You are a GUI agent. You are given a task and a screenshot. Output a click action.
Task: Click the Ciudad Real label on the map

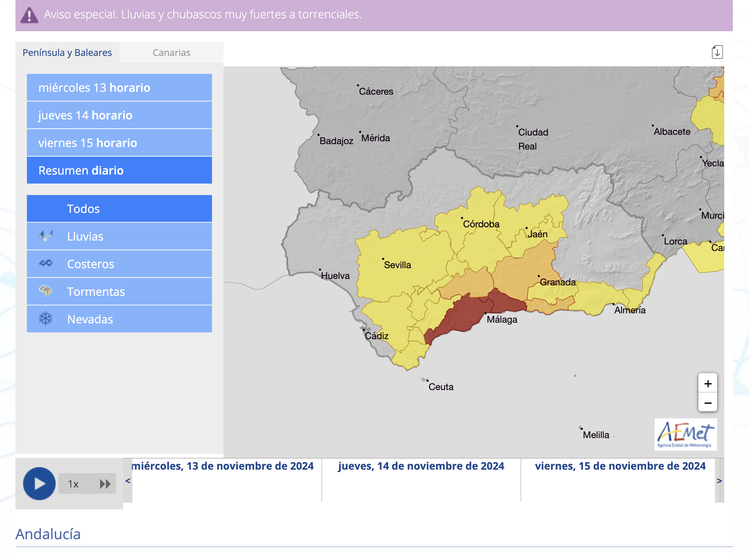pos(533,139)
